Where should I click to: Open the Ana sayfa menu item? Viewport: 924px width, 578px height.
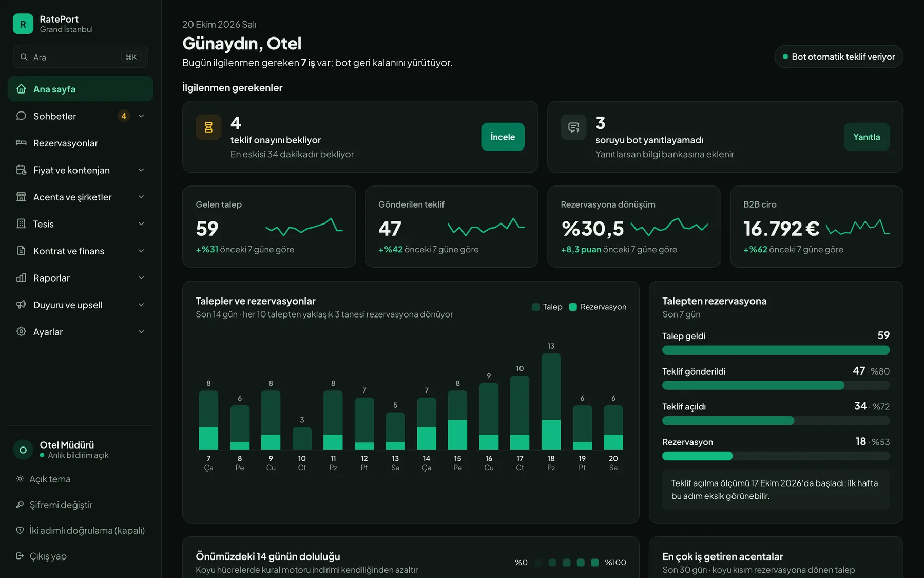tap(81, 89)
